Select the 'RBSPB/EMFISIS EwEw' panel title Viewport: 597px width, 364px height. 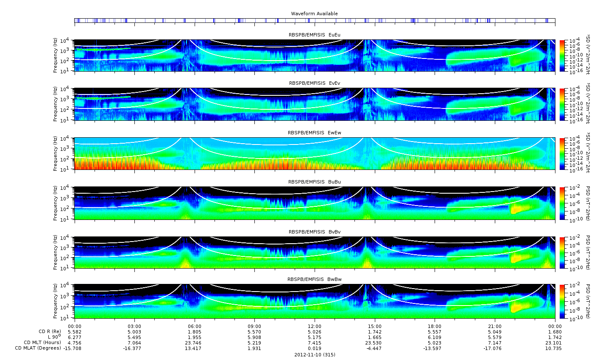coord(314,133)
